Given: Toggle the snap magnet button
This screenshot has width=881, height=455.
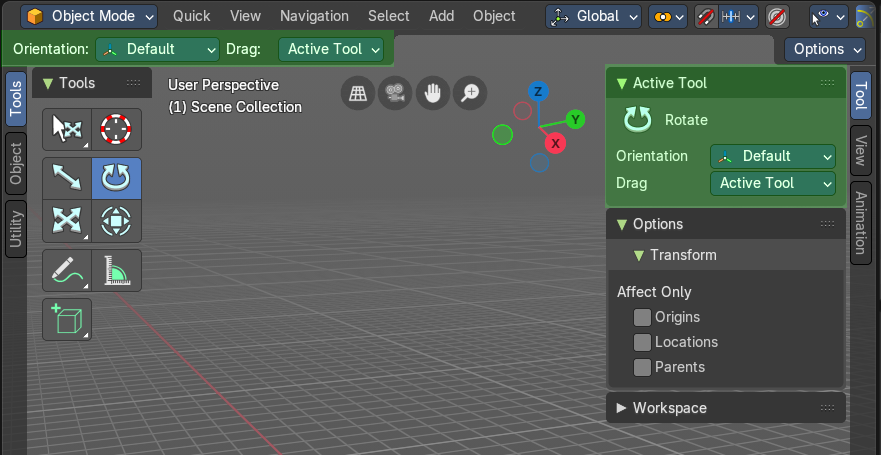Looking at the screenshot, I should coord(706,16).
